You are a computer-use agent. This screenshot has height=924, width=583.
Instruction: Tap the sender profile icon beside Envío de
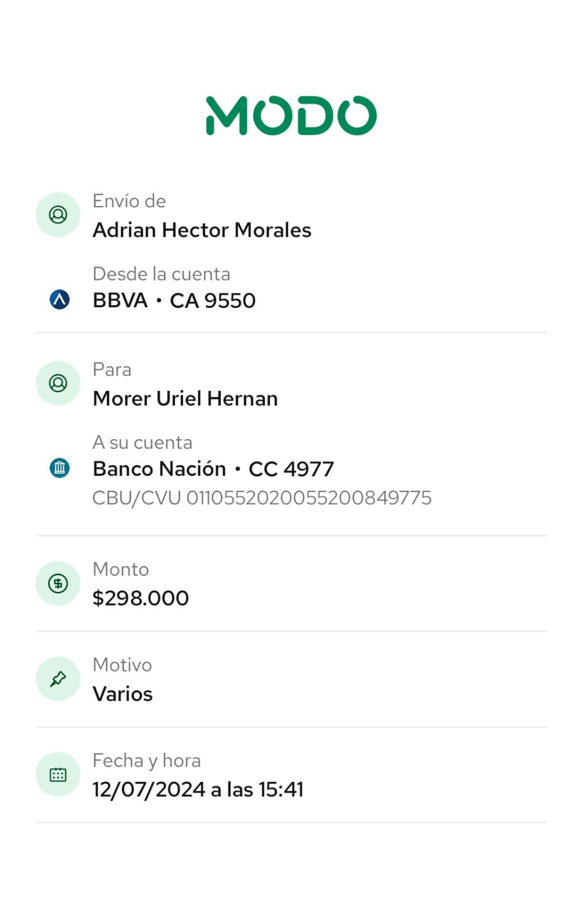click(x=58, y=215)
